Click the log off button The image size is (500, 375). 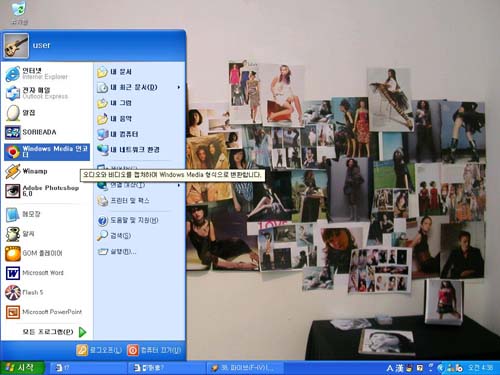99,350
